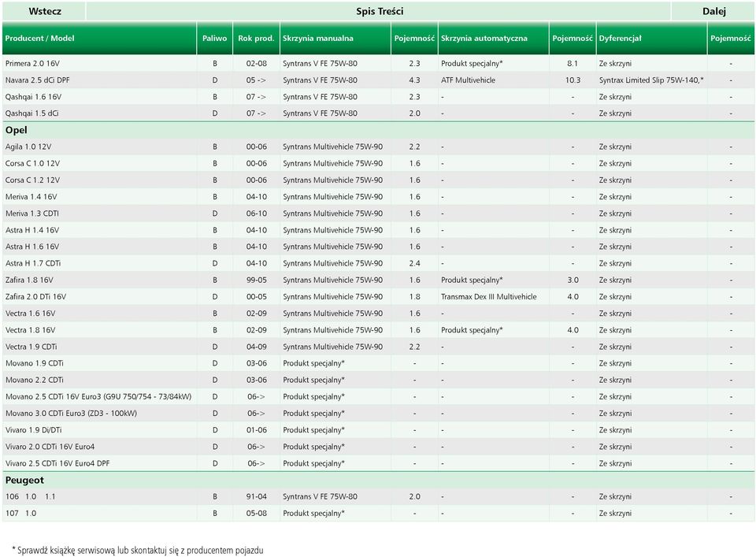Click the 99-05 production year cell
756x557 pixels.
(257, 280)
